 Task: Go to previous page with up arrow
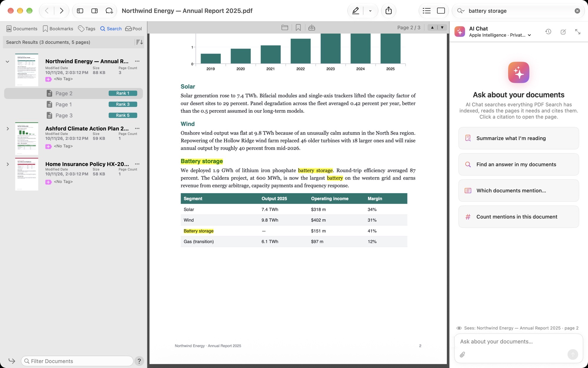tap(432, 27)
